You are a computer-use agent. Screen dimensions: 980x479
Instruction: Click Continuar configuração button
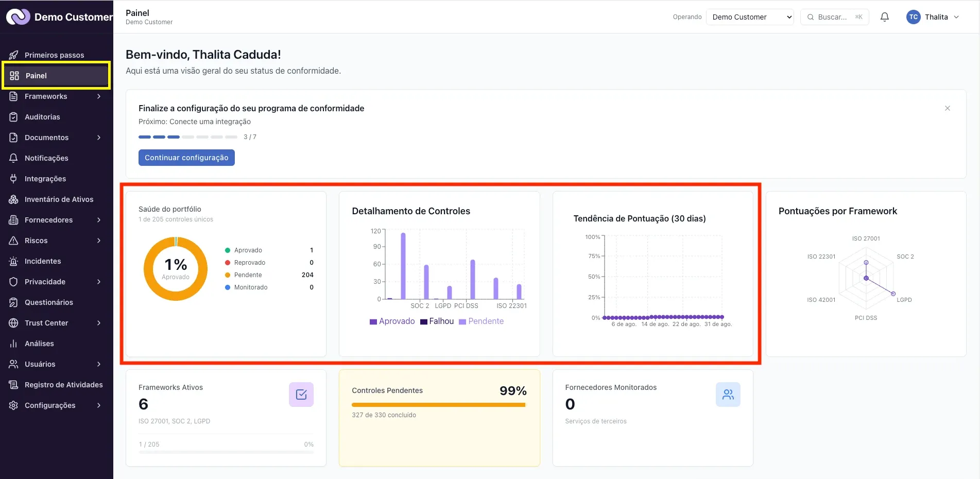[186, 158]
